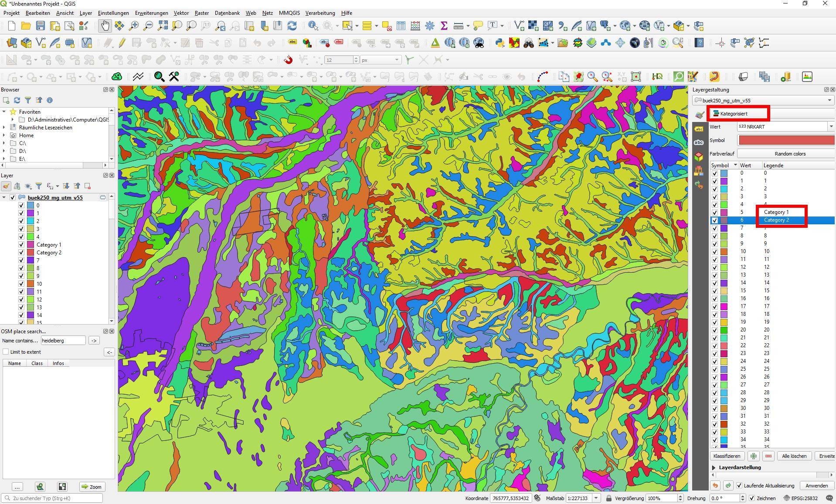Uncheck class 0 in the symbology list
The width and height of the screenshot is (836, 504).
714,173
